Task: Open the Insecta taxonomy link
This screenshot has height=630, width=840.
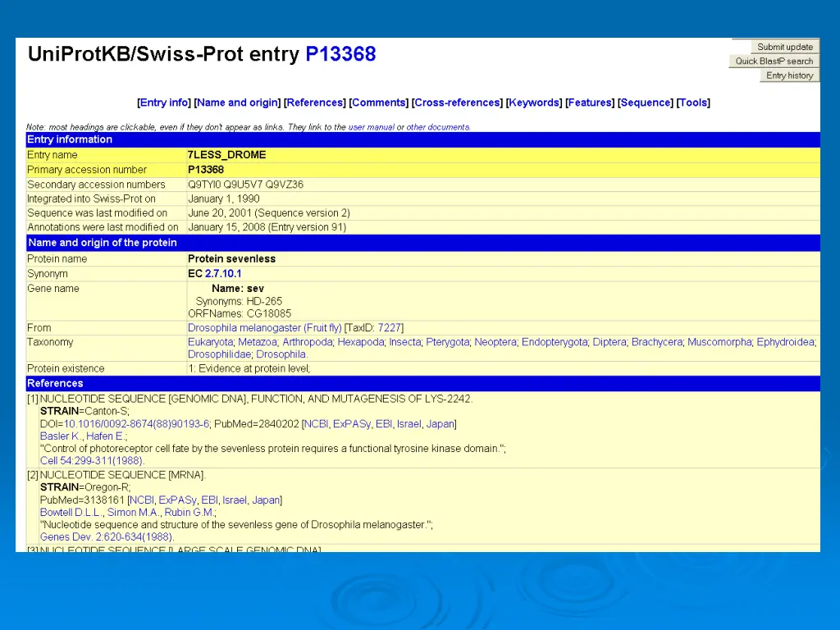Action: tap(404, 342)
